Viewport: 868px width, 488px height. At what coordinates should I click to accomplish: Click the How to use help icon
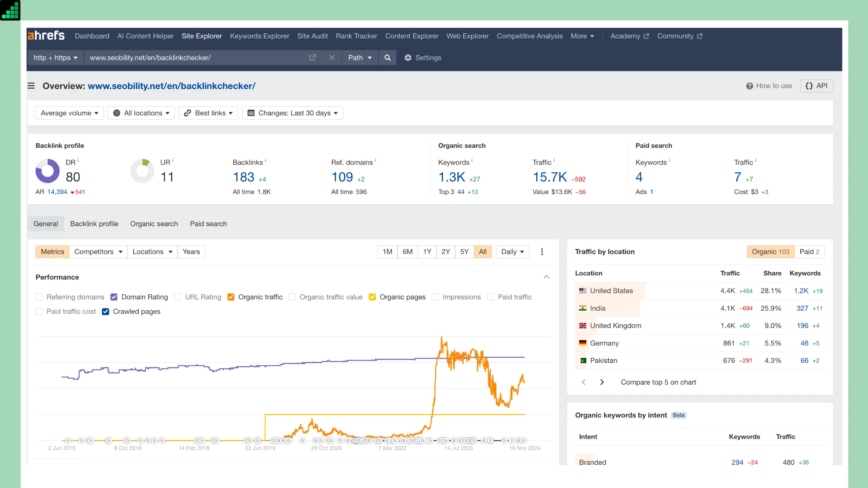point(749,86)
